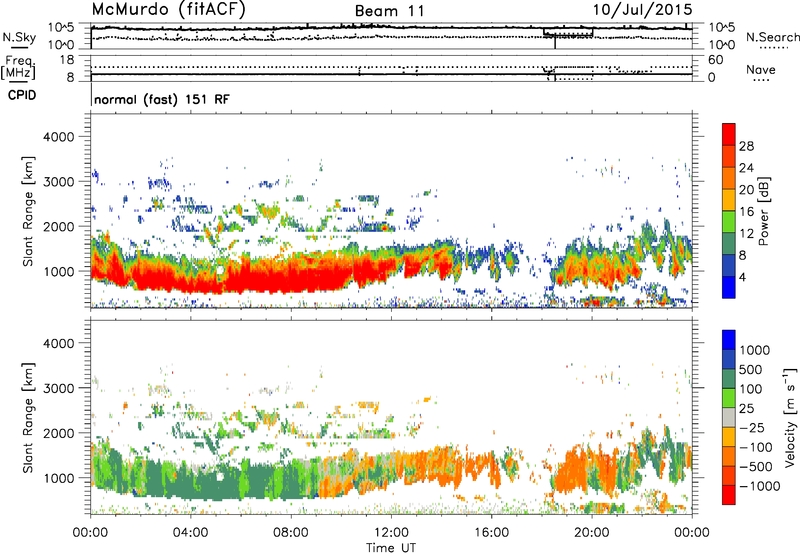This screenshot has height=554, width=800.
Task: Click the red bottom segment of velocity colorbar
Action: [x=729, y=495]
